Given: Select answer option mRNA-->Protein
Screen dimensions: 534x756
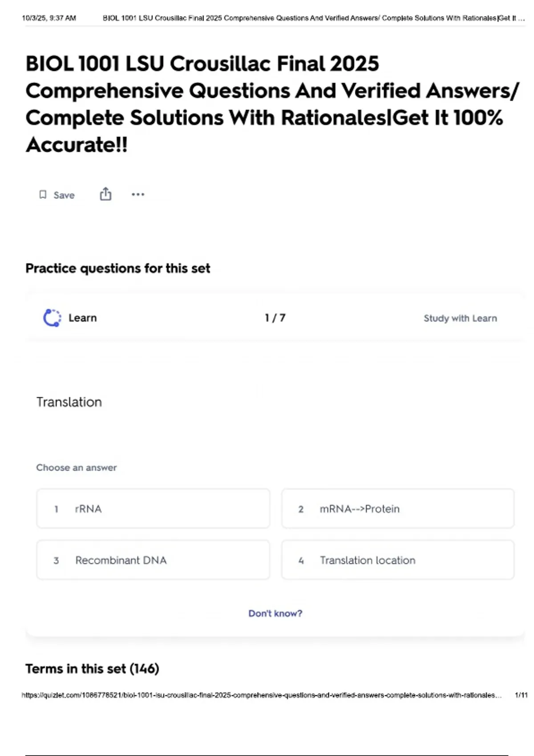Looking at the screenshot, I should (398, 509).
